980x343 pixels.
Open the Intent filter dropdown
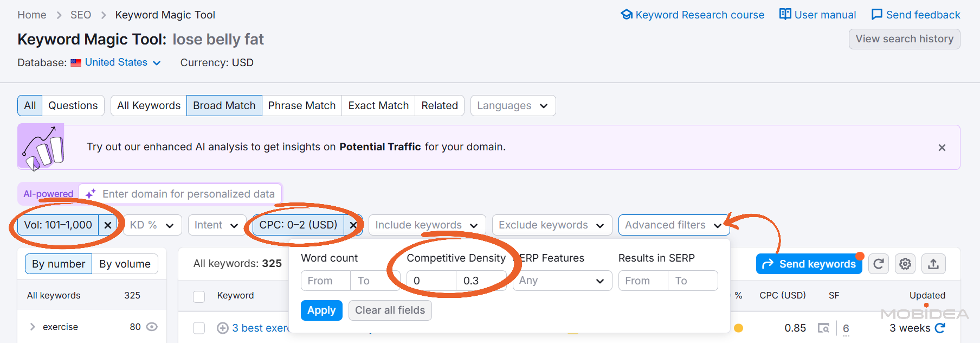click(216, 225)
